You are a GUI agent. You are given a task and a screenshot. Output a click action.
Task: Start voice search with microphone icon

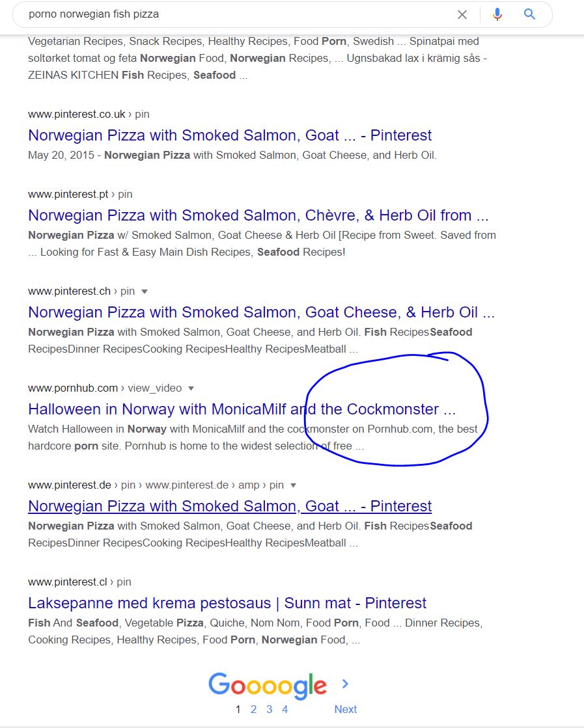click(x=497, y=14)
